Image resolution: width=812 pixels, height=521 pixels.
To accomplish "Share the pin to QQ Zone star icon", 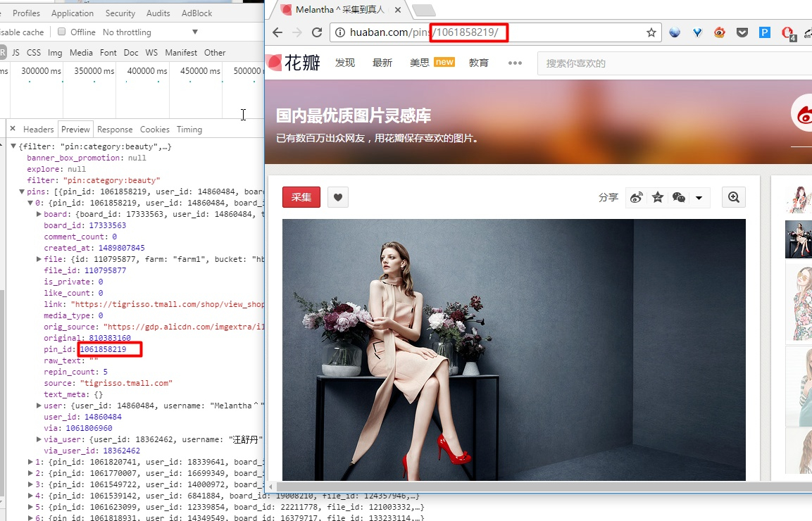I will (658, 198).
